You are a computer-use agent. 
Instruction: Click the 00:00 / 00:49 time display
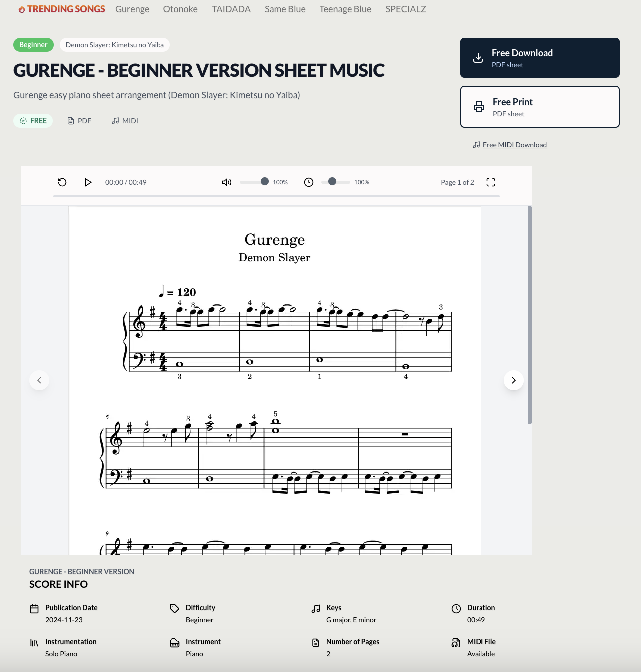point(126,182)
